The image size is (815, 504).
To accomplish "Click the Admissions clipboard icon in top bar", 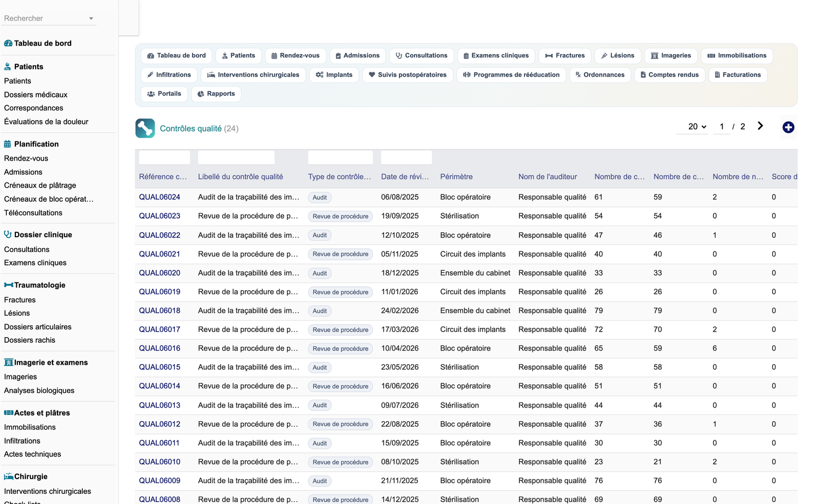I will (338, 56).
